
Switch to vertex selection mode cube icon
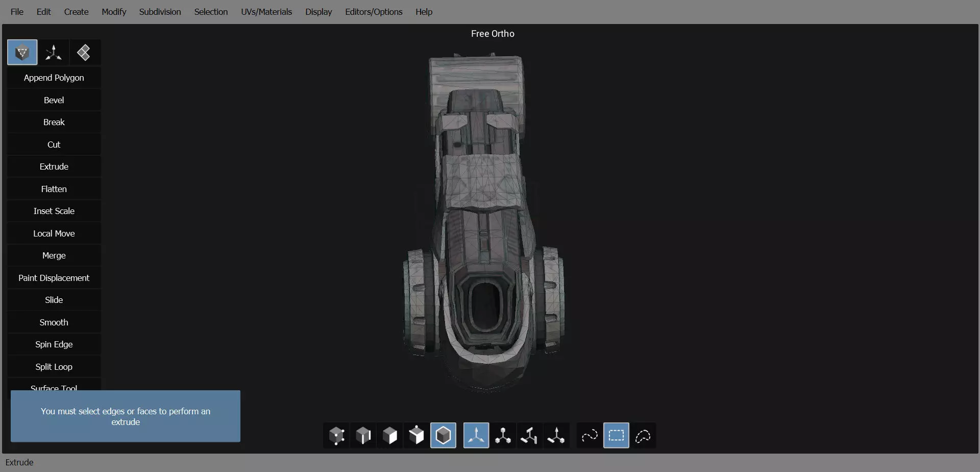[337, 436]
